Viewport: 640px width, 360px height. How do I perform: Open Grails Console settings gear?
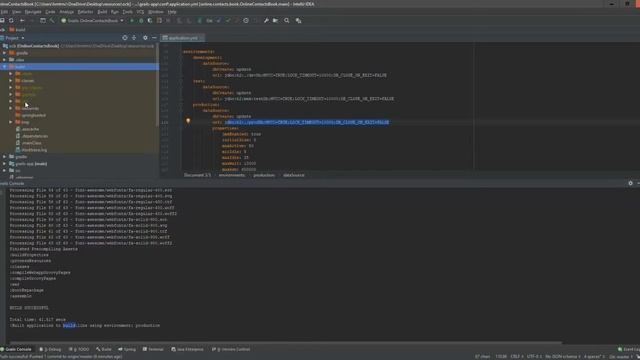point(630,183)
